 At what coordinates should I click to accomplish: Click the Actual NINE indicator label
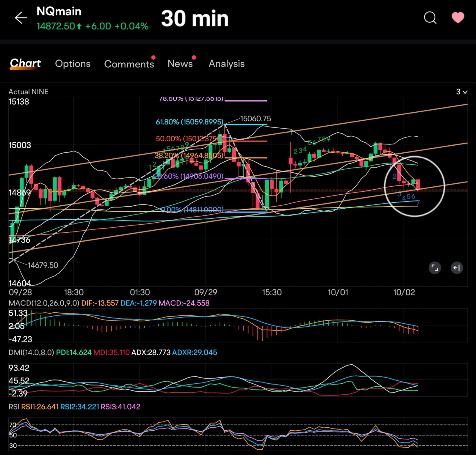click(x=28, y=92)
